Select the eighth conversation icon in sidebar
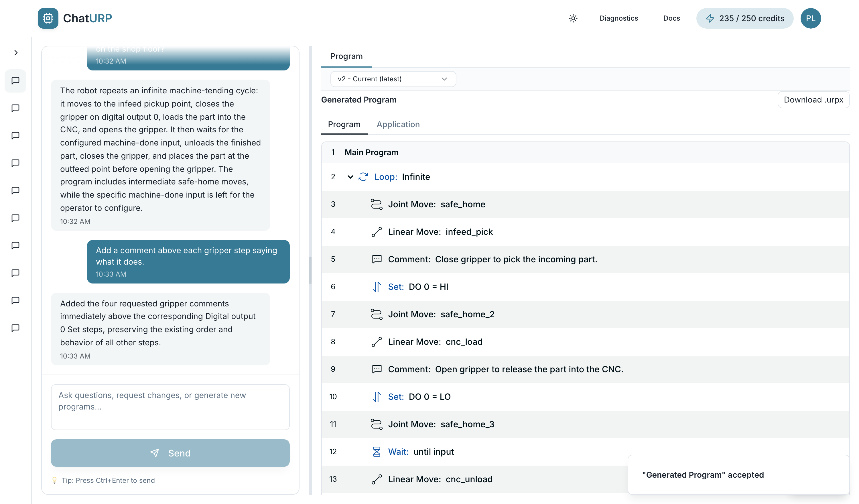 coord(16,273)
